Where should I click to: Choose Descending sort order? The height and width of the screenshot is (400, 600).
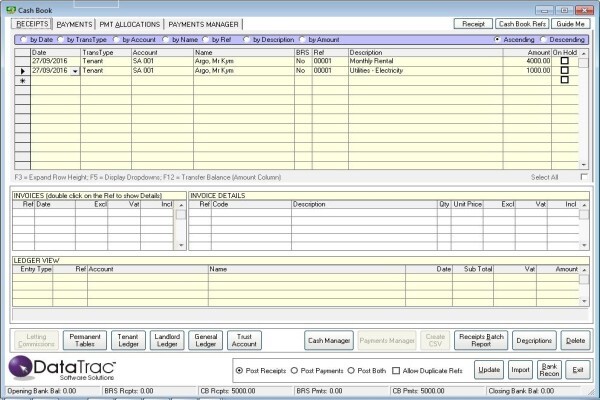tap(543, 39)
